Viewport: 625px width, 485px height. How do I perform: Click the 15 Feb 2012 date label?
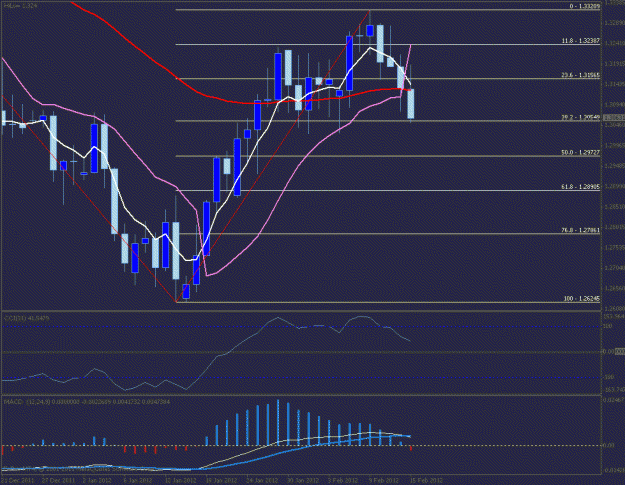pos(426,480)
